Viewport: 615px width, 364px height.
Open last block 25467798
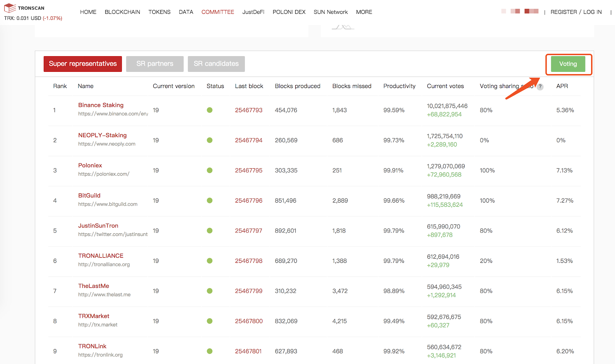249,261
